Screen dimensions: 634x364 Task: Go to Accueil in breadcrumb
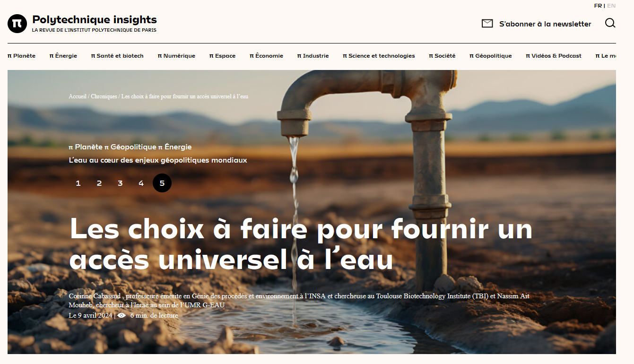point(78,96)
